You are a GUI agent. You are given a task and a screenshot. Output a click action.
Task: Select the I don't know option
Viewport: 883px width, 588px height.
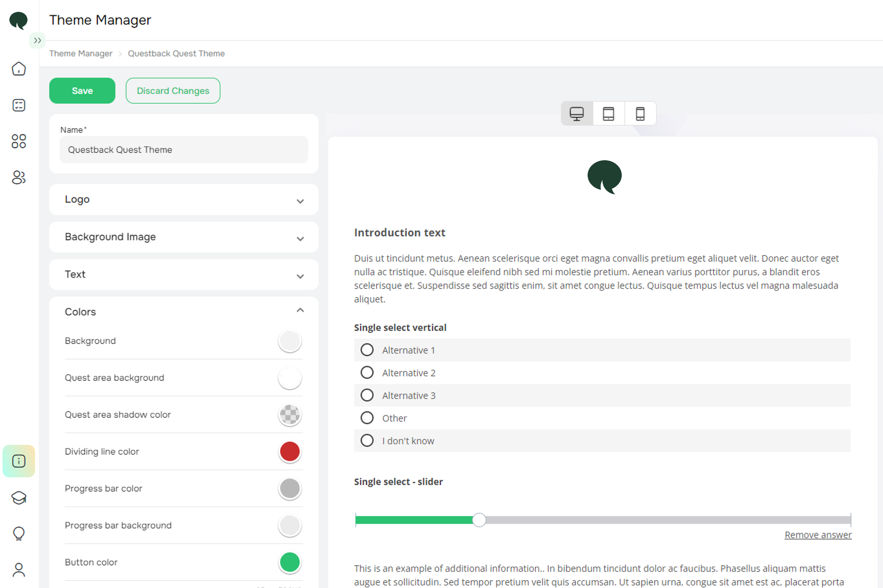(367, 440)
